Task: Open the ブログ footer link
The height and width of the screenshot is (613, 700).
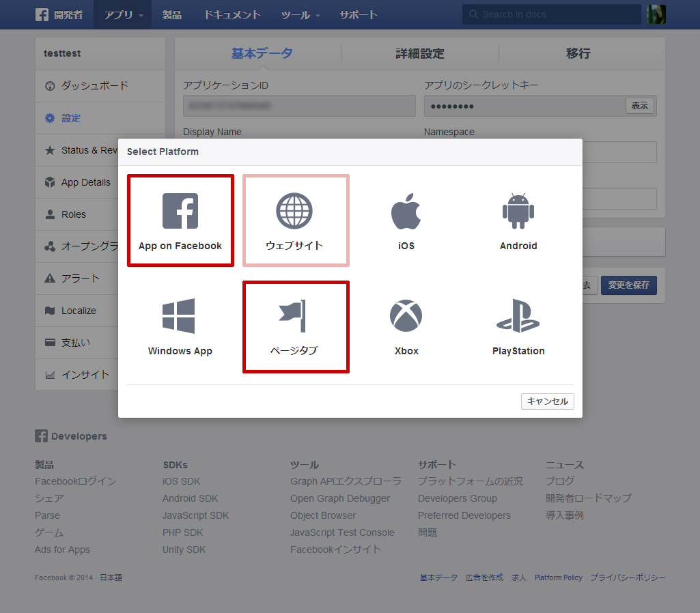Action: click(560, 481)
